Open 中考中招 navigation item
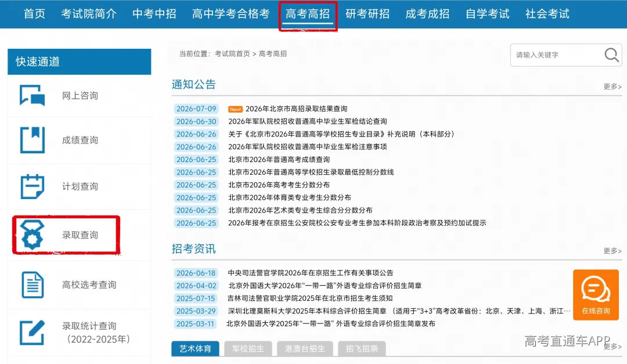The image size is (627, 364). click(154, 14)
